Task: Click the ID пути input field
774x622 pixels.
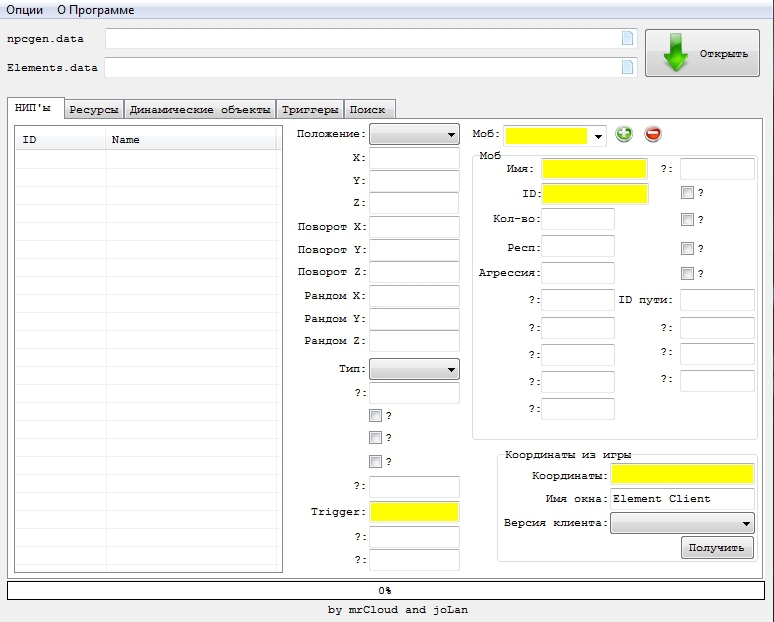Action: 717,300
